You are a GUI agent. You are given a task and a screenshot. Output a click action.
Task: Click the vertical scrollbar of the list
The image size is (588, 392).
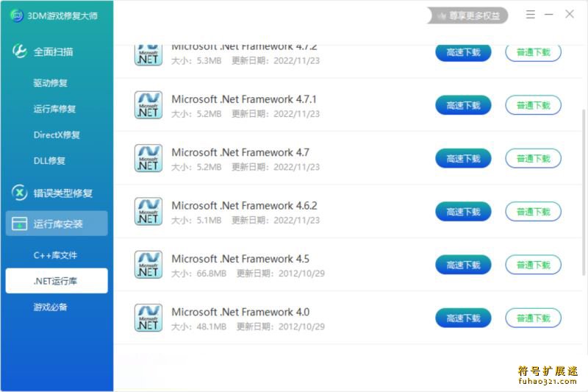pos(584,192)
